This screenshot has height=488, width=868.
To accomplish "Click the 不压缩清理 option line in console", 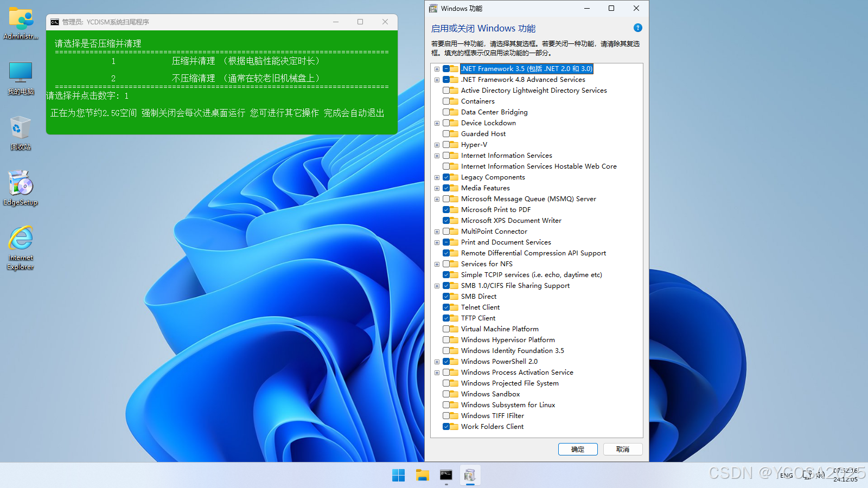I will pyautogui.click(x=216, y=79).
